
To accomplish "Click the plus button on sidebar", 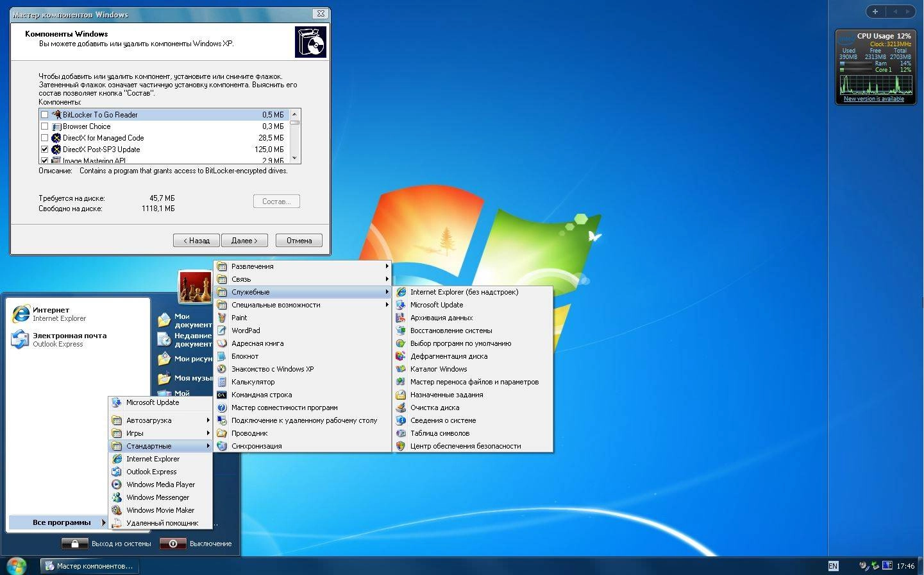I will (x=875, y=12).
